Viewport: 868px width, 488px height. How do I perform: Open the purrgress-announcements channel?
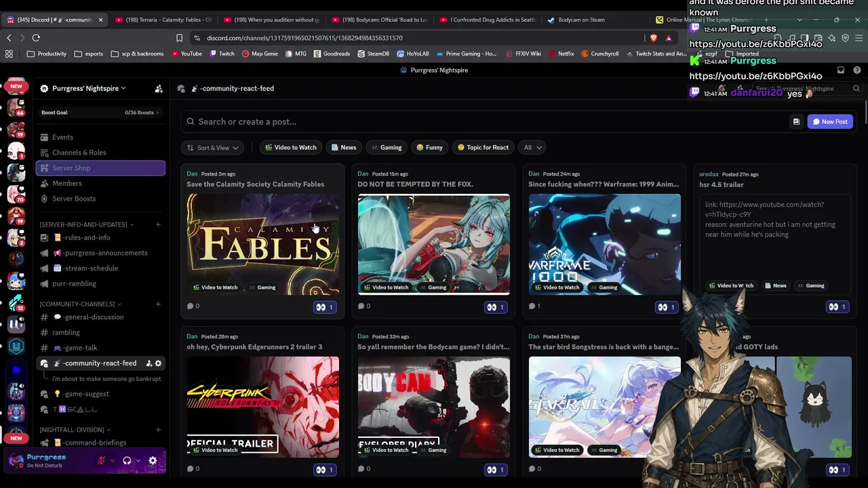pyautogui.click(x=100, y=253)
